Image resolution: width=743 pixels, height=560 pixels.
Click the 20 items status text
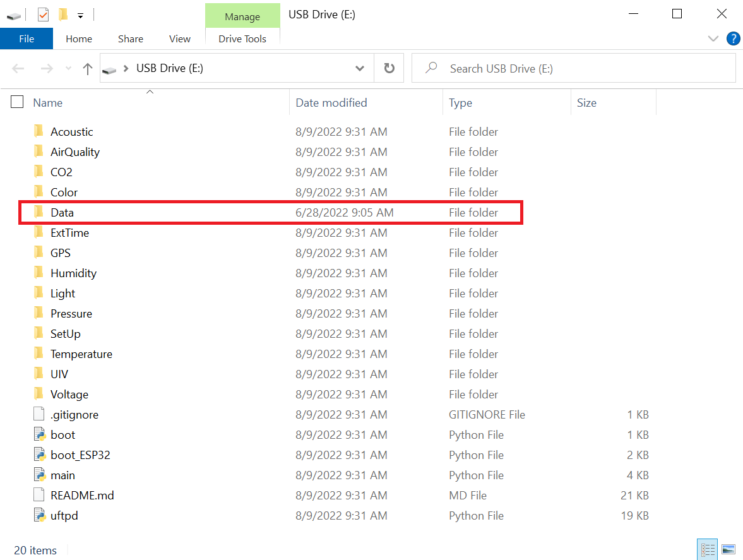coord(35,550)
